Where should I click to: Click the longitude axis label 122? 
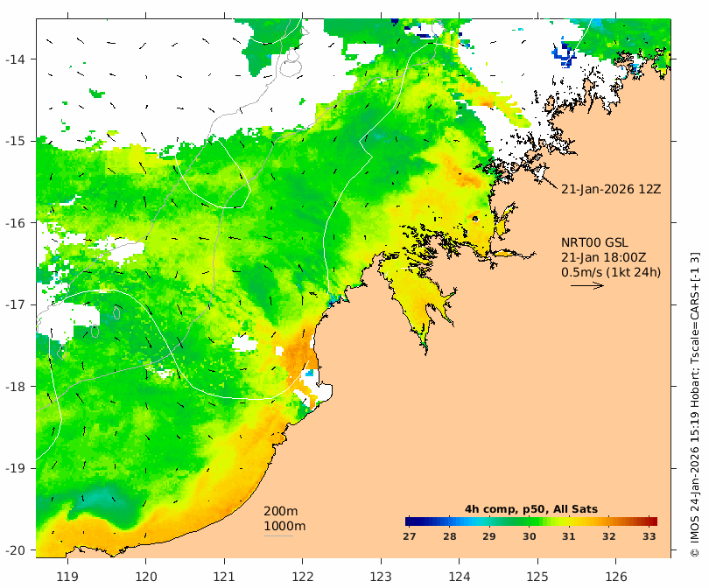click(303, 577)
